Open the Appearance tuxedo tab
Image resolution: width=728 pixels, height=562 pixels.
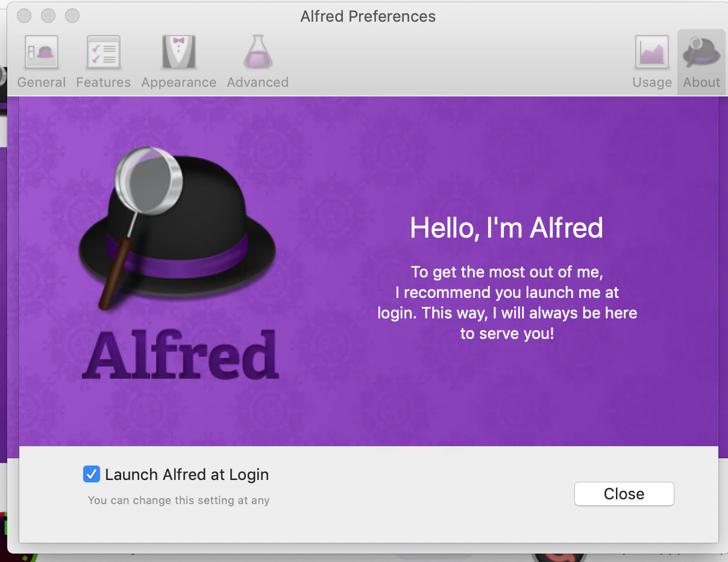(x=178, y=62)
